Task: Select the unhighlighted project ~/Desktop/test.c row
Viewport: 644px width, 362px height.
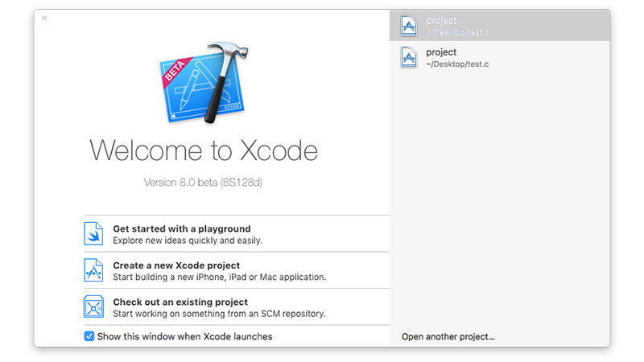Action: point(499,57)
